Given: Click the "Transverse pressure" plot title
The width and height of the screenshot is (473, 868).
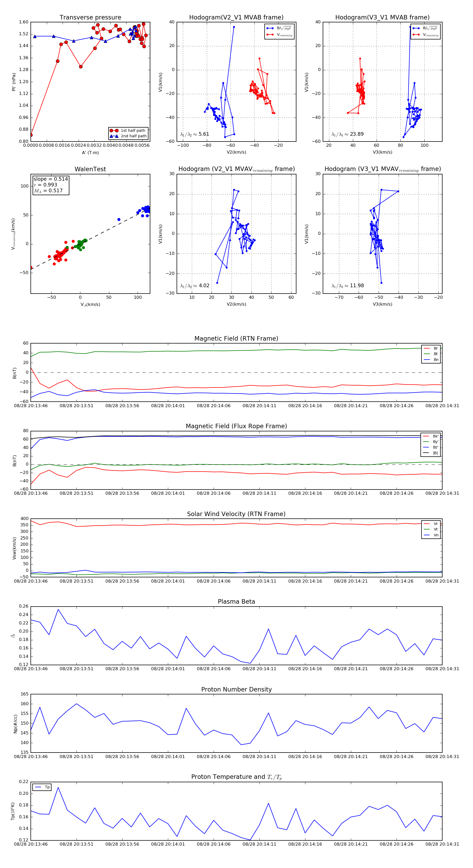Looking at the screenshot, I should coord(90,18).
